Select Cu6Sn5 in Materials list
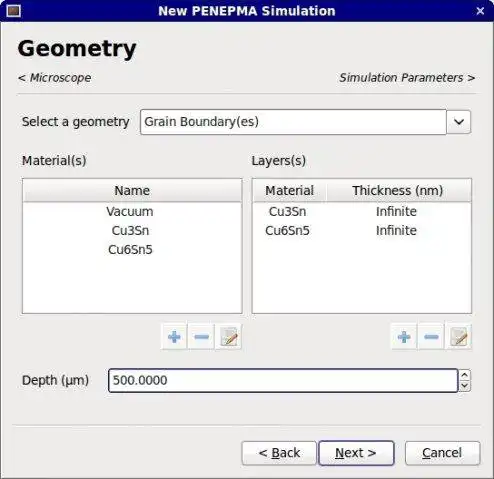This screenshot has height=479, width=494. coord(132,250)
